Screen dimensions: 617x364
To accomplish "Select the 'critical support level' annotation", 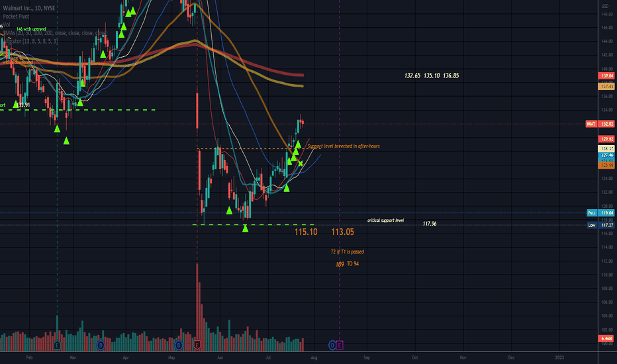I will 385,220.
